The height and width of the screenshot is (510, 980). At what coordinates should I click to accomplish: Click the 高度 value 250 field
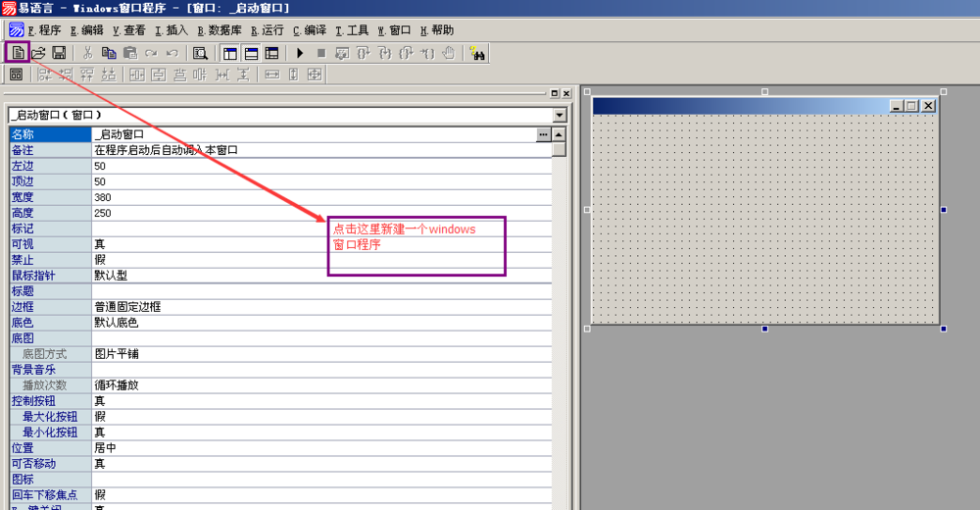(321, 213)
